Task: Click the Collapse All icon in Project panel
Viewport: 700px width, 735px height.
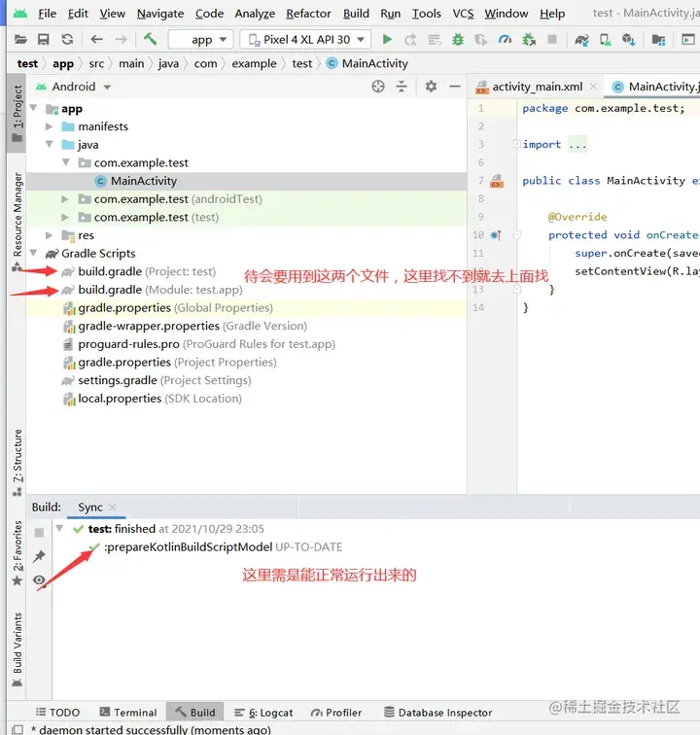Action: [402, 87]
